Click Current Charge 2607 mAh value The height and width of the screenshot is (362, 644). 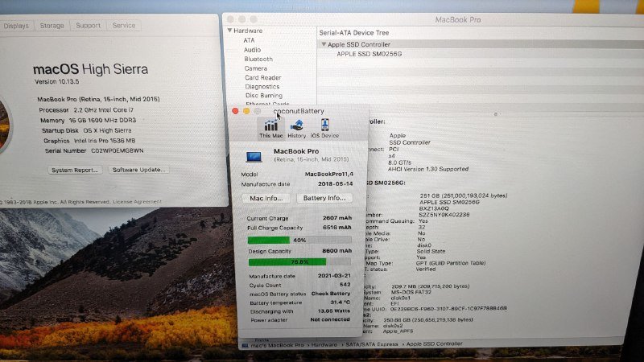[337, 218]
